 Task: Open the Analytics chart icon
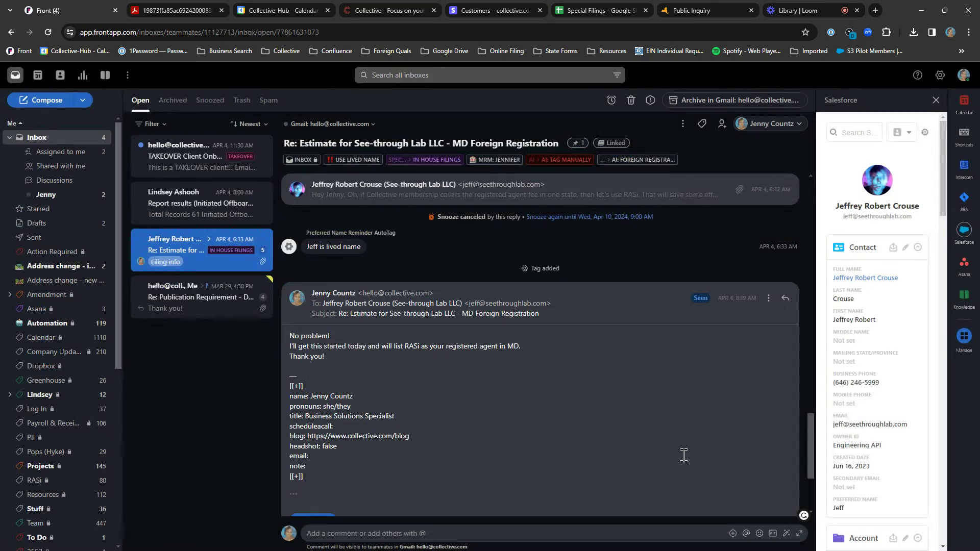(83, 76)
